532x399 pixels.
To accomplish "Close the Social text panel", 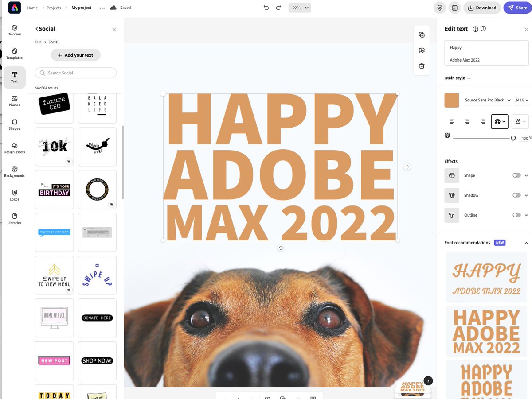I will (x=114, y=29).
